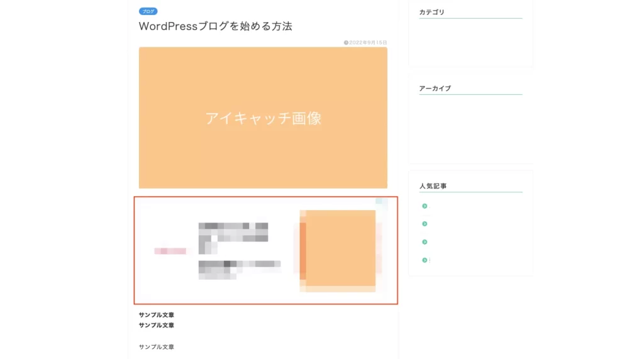
Task: Click the clock icon beside the date
Action: click(x=346, y=43)
